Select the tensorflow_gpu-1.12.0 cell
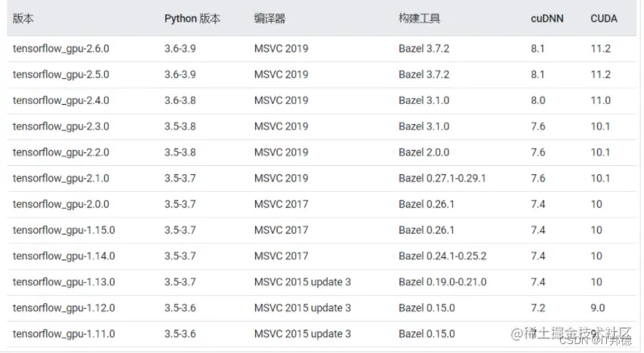 64,308
